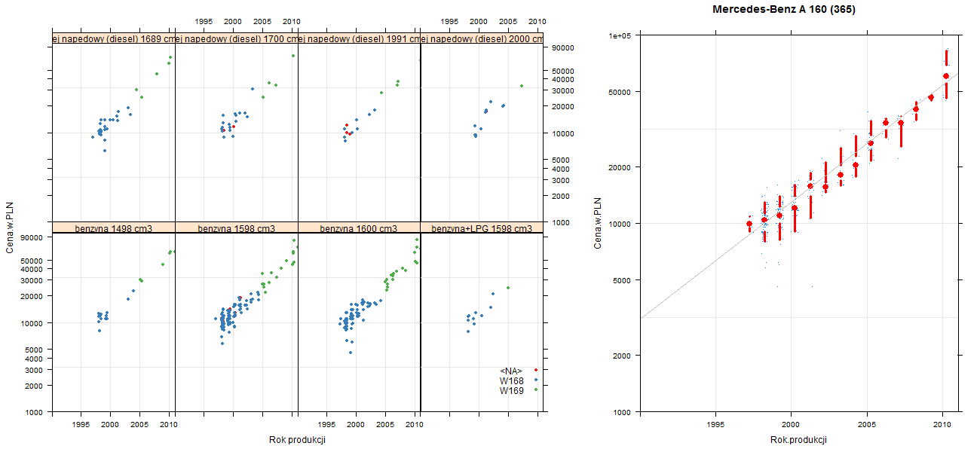The width and height of the screenshot is (980, 452).
Task: Select the benzyna 1600 cm3 panel header
Action: pyautogui.click(x=359, y=228)
